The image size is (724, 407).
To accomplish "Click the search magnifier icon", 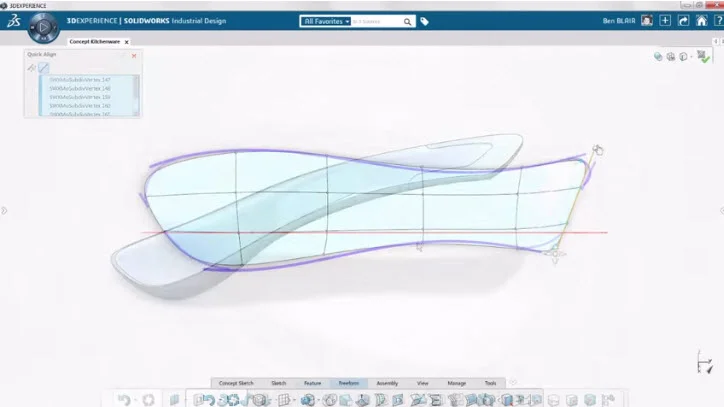I will tap(407, 22).
